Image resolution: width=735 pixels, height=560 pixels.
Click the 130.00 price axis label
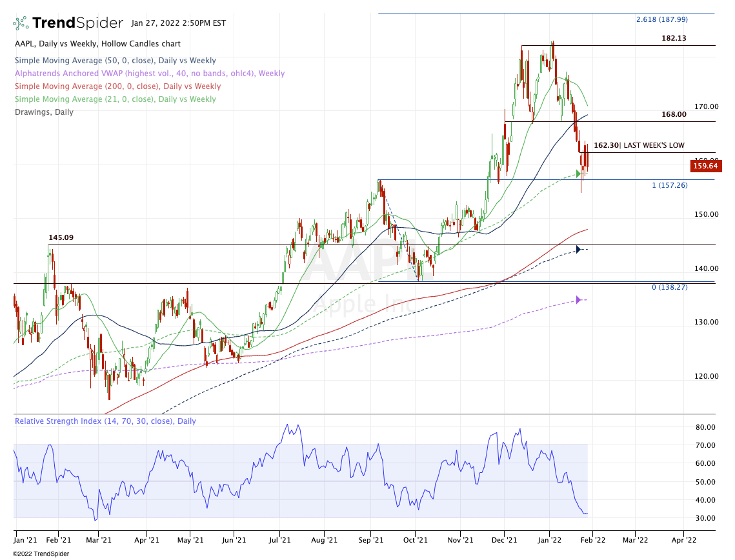coord(707,322)
